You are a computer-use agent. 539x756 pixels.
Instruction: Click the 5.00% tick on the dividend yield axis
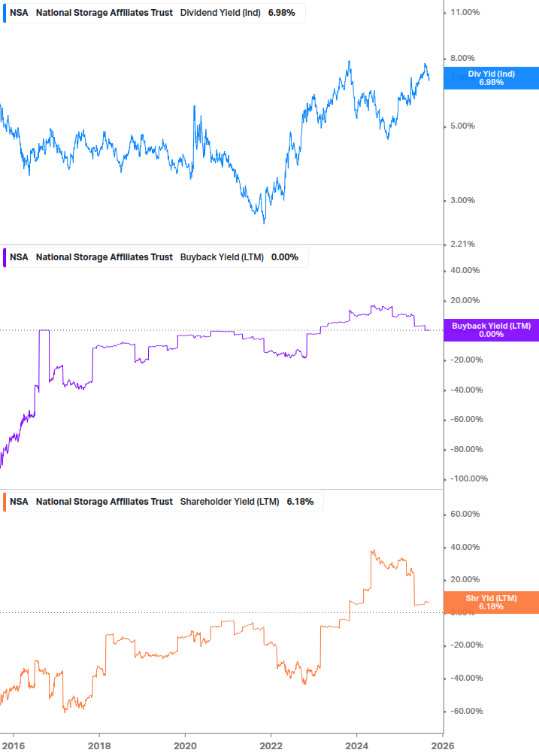[x=462, y=126]
